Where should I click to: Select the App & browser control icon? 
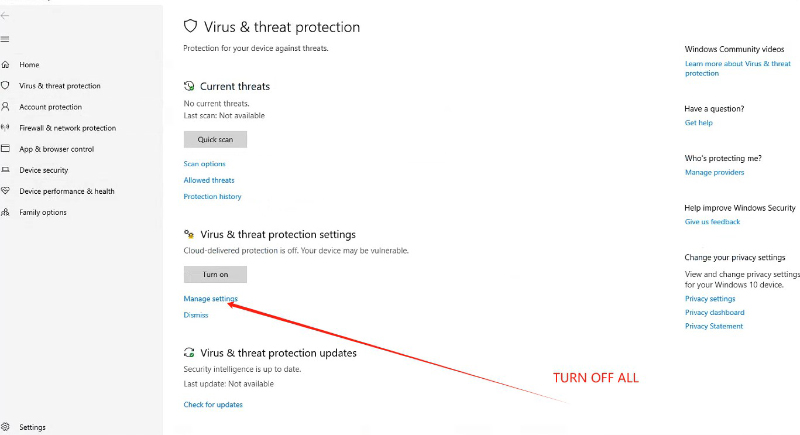point(6,148)
